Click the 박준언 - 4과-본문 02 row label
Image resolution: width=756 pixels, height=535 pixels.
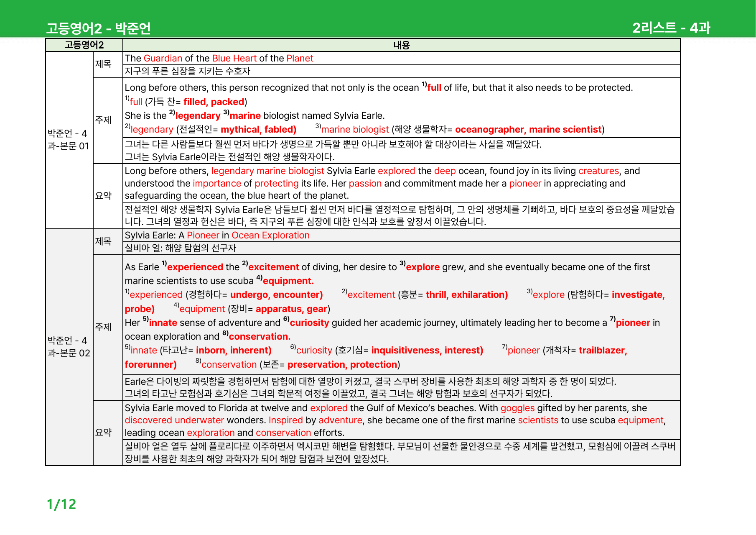[x=69, y=347]
